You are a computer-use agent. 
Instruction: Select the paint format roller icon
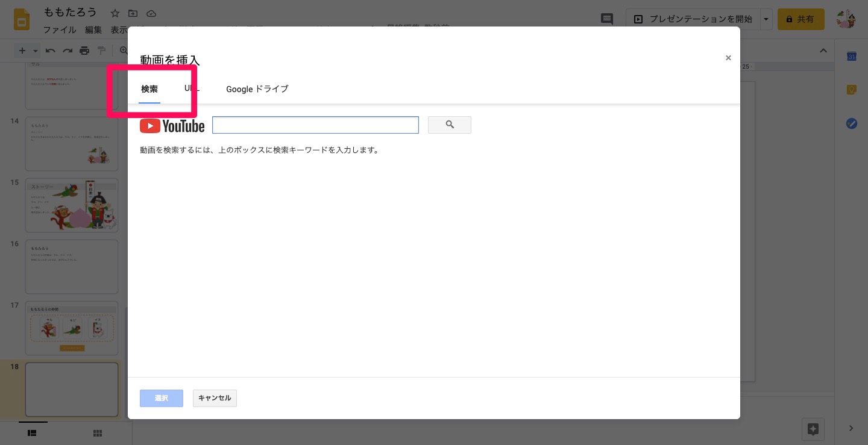pos(101,51)
